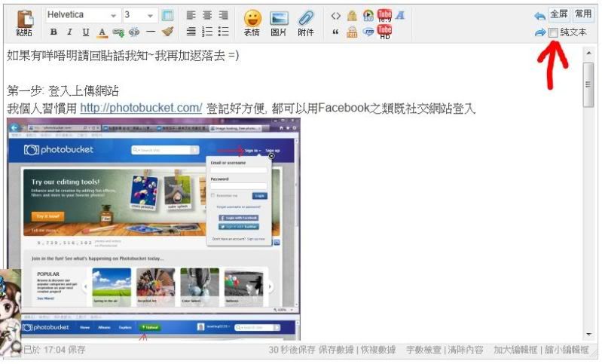Clear formatting with the broom icon
The width and height of the screenshot is (602, 364).
[x=167, y=32]
